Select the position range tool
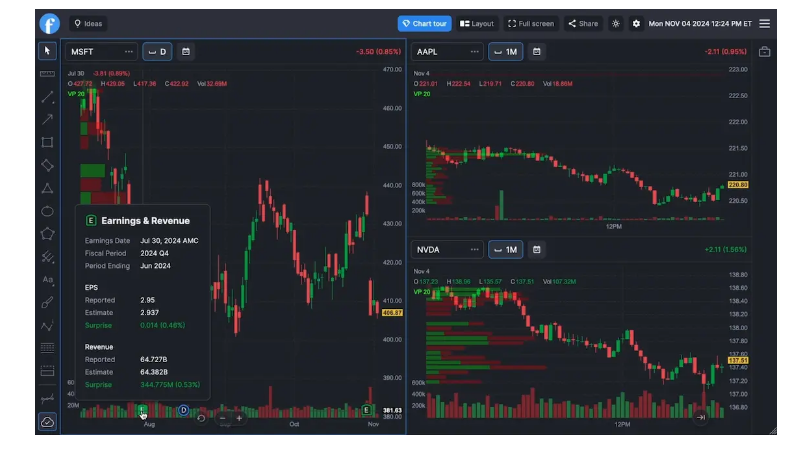Image resolution: width=793 pixels, height=453 pixels. (x=47, y=372)
